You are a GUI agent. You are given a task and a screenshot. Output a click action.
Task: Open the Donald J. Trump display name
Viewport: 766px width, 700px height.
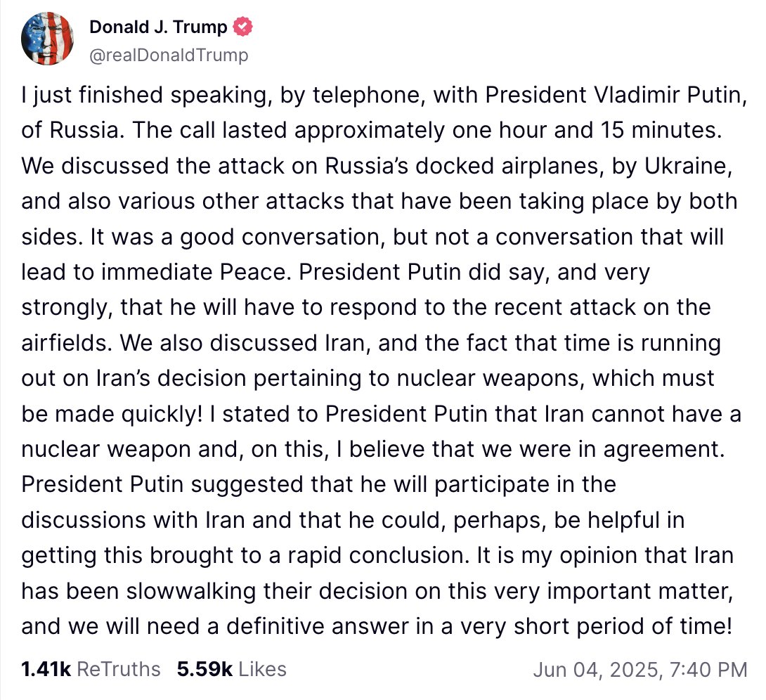coord(158,27)
